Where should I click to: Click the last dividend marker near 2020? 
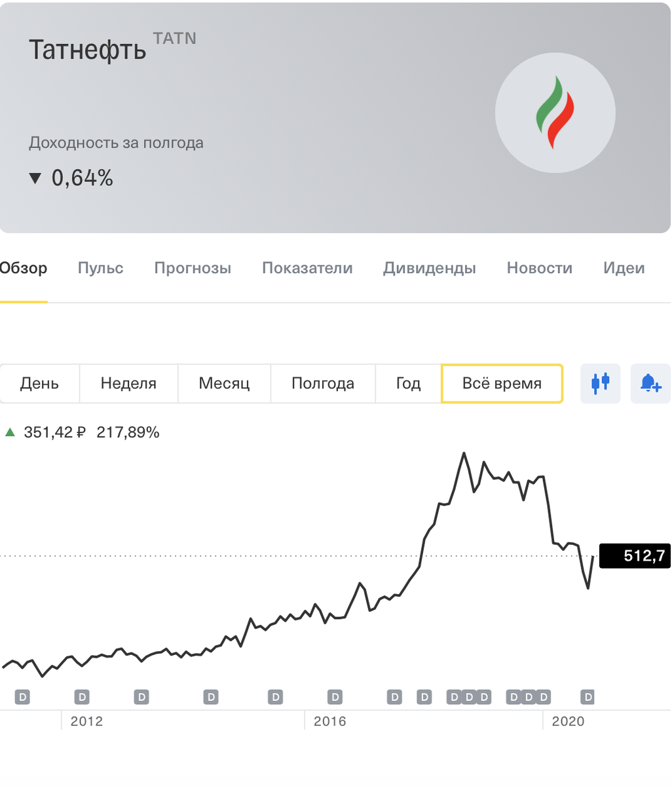pos(588,697)
